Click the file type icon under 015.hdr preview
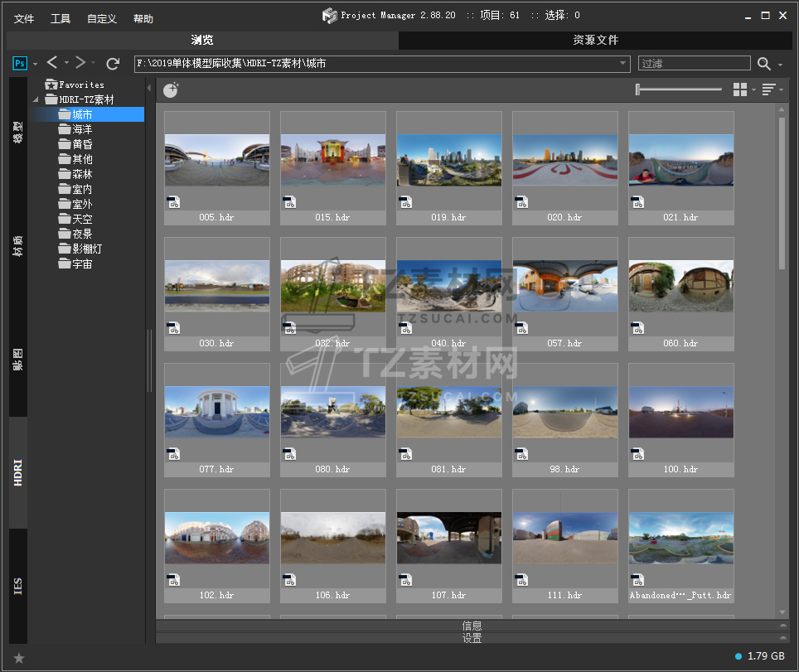This screenshot has height=672, width=799. (x=290, y=202)
